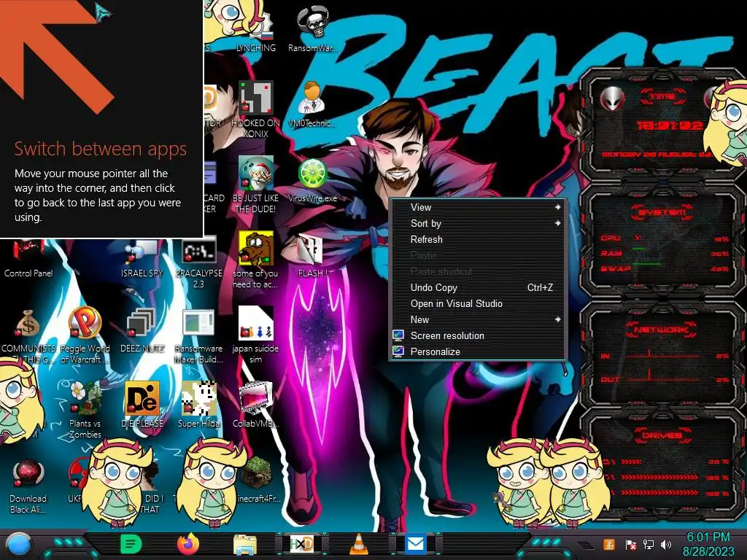Open the FLASH ! desktop icon
747x560 pixels.
click(312, 256)
